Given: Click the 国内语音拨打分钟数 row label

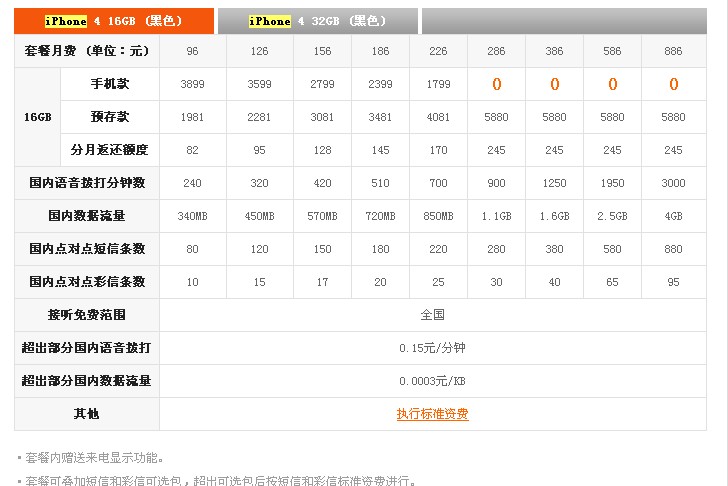Looking at the screenshot, I should 87,183.
